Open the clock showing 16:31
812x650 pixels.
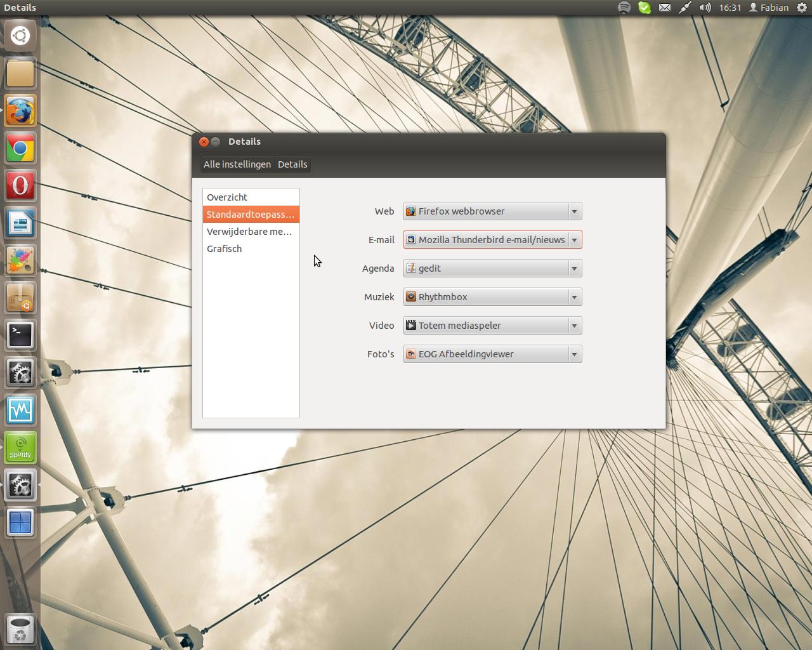tap(730, 8)
